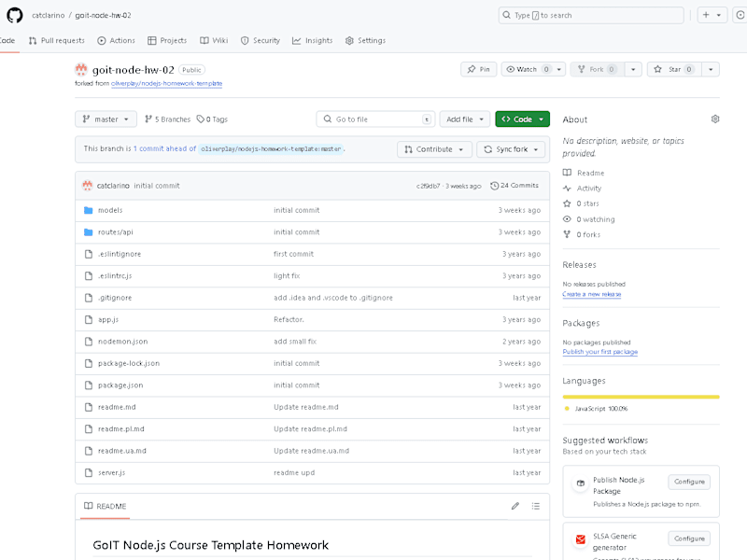Click the GitHub octocat logo
The height and width of the screenshot is (560, 747).
click(14, 15)
